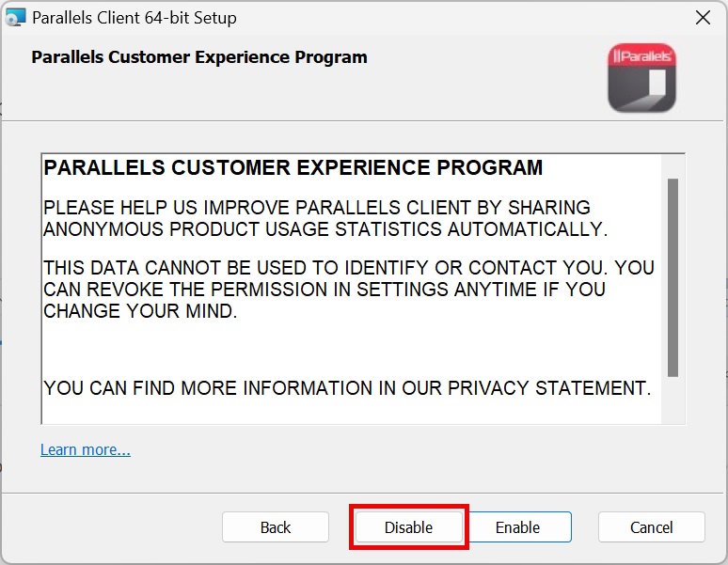Cancel the Parallels Client installation
This screenshot has height=565, width=728.
click(651, 527)
